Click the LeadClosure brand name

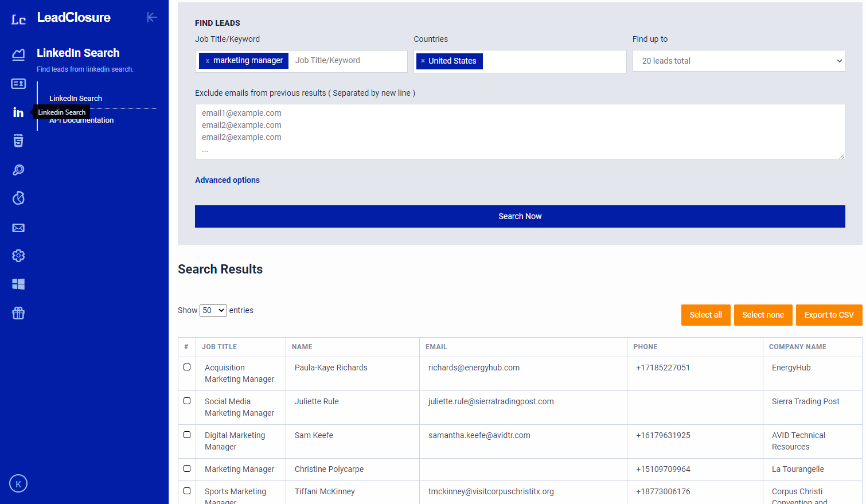click(x=74, y=17)
